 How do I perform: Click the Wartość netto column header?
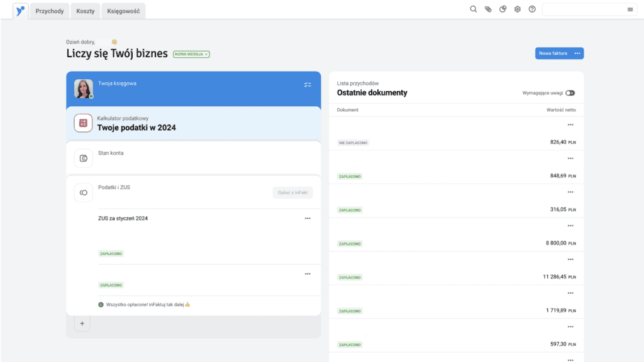tap(561, 110)
